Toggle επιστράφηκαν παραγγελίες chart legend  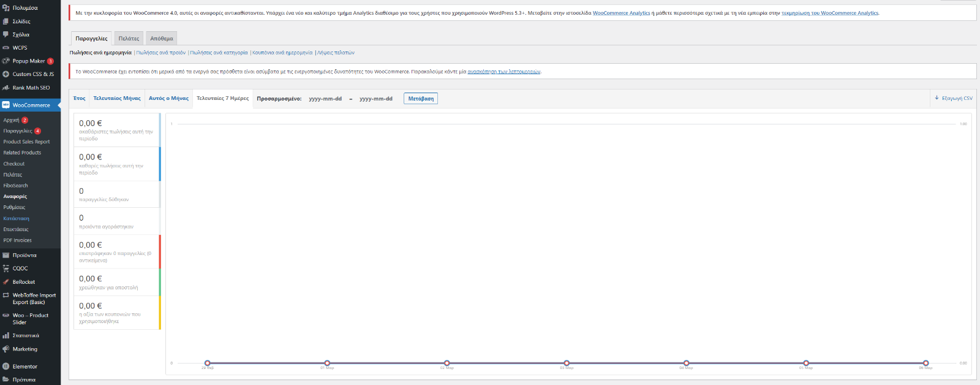[117, 252]
